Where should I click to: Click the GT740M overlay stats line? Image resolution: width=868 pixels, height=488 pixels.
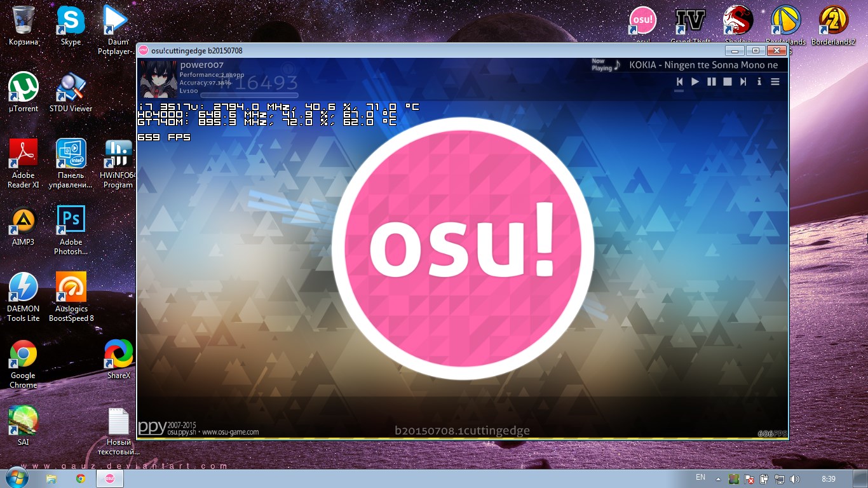coord(267,121)
